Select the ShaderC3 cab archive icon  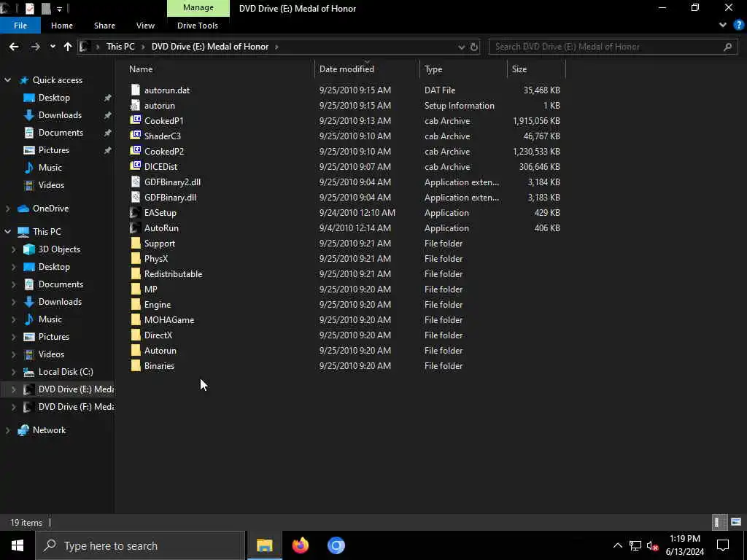136,136
